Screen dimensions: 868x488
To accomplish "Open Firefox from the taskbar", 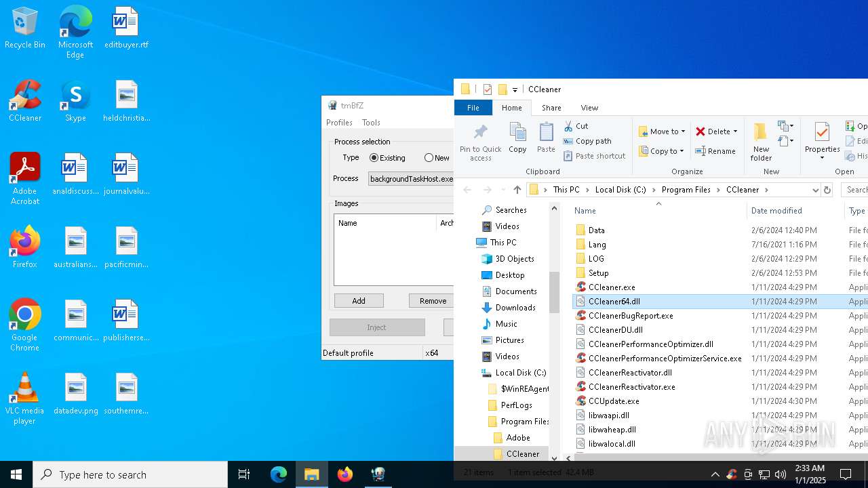I will [x=345, y=474].
